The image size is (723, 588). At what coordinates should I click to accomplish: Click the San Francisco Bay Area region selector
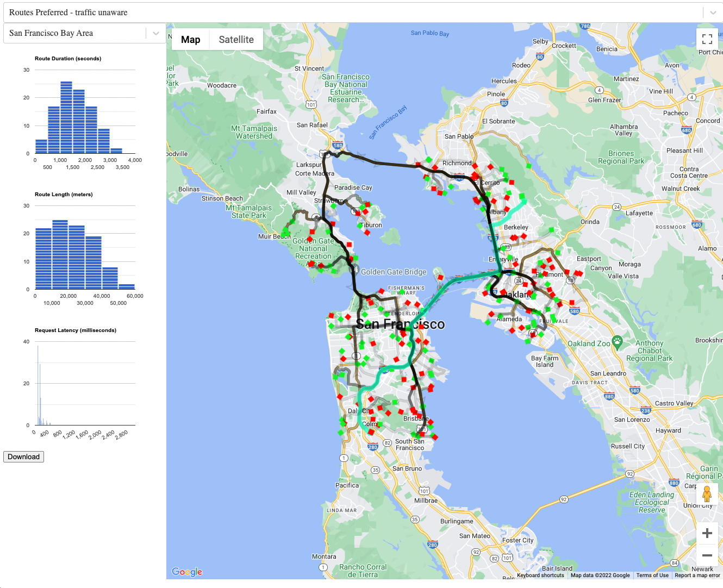click(x=76, y=33)
